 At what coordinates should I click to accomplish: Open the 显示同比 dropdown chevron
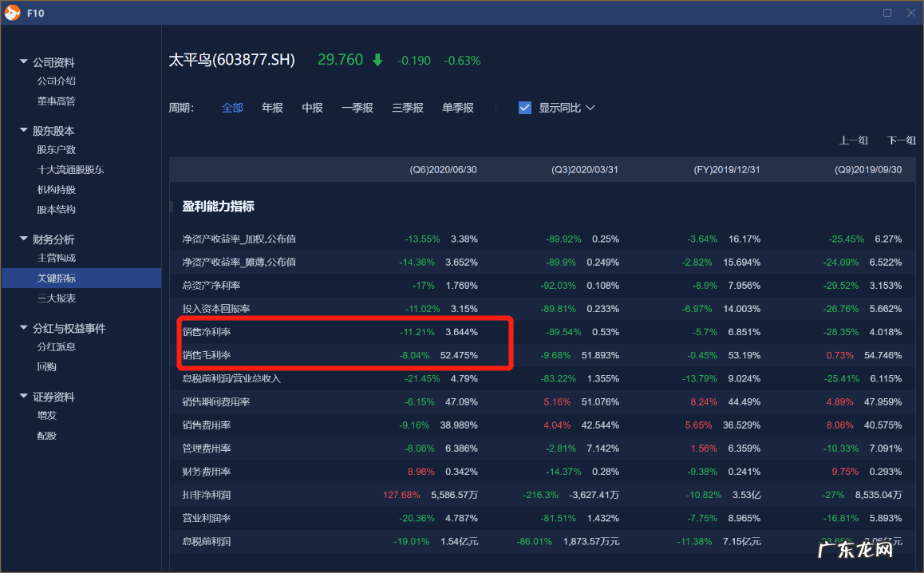pyautogui.click(x=590, y=108)
